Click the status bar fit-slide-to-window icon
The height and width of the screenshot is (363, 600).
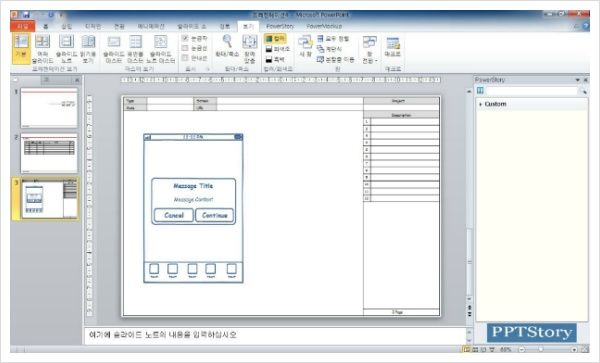coord(585,349)
